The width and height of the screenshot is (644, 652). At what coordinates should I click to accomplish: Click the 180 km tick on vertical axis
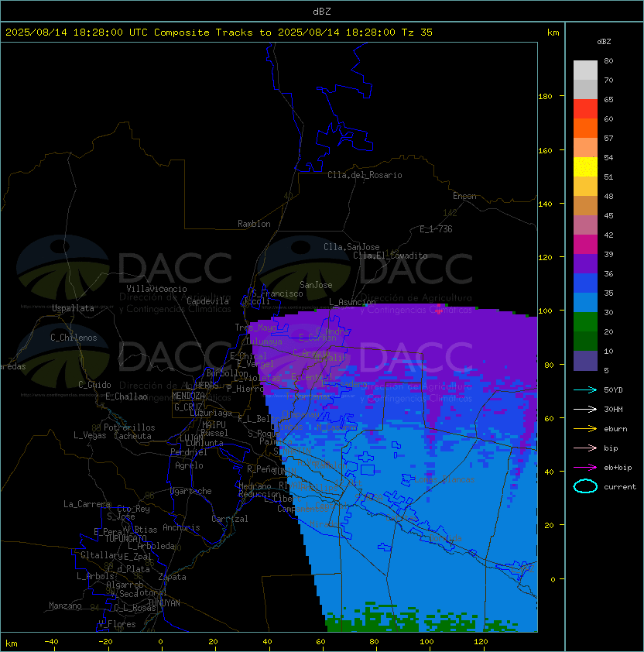click(x=545, y=97)
